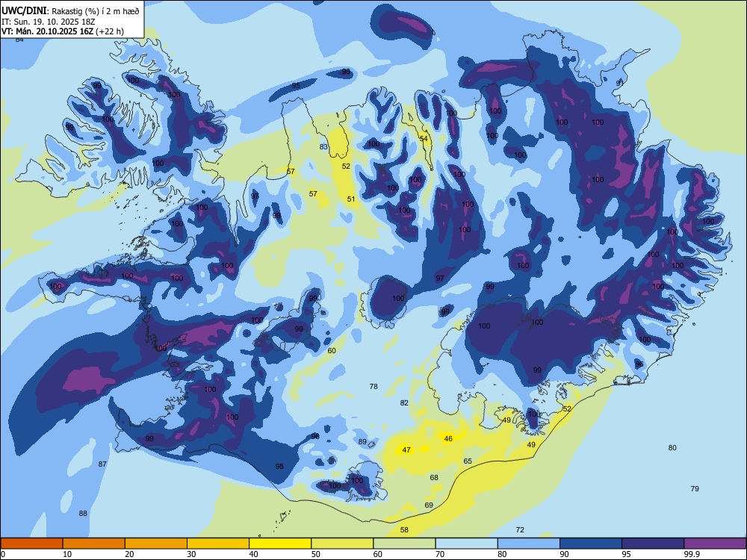The height and width of the screenshot is (560, 747).
Task: Click the 95–99.9 dark indigo legend swatch
Action: 653,544
